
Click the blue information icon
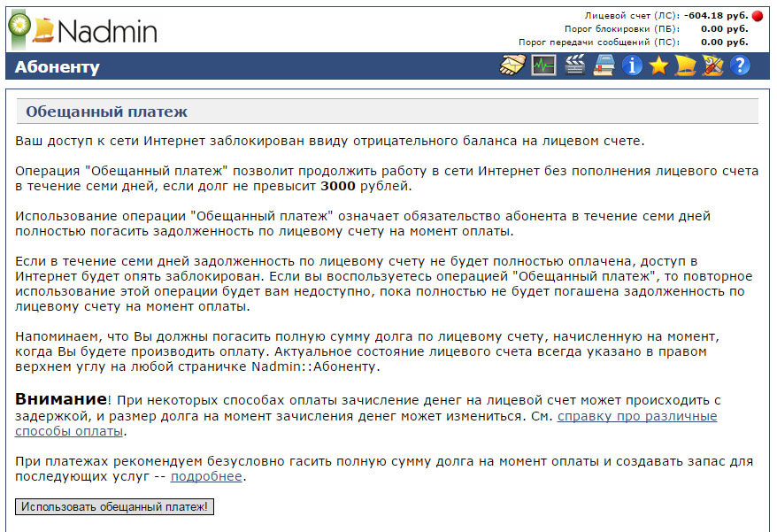pyautogui.click(x=632, y=66)
